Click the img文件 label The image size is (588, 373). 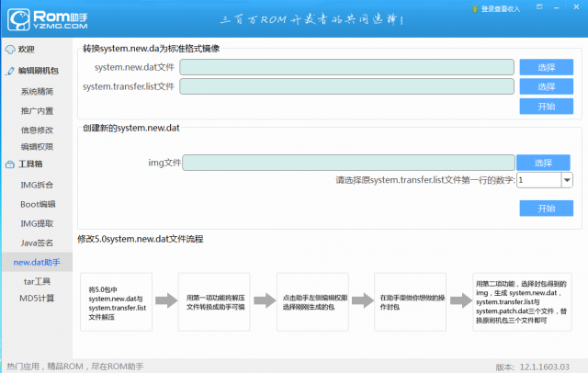[164, 163]
